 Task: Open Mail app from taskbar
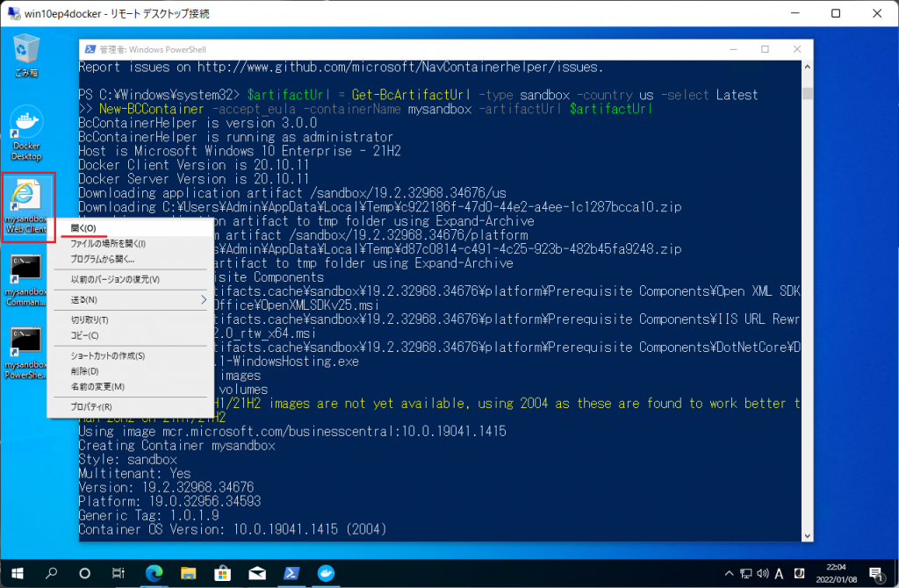[257, 573]
